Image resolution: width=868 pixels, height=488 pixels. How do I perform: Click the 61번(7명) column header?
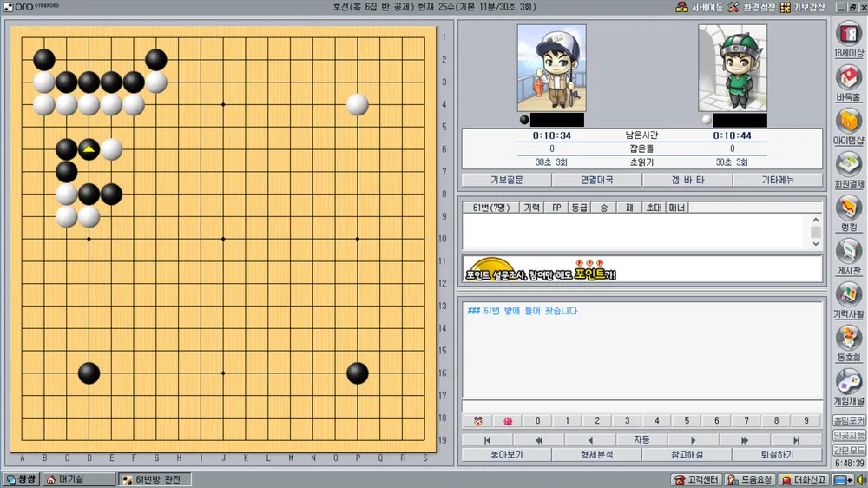coord(491,208)
